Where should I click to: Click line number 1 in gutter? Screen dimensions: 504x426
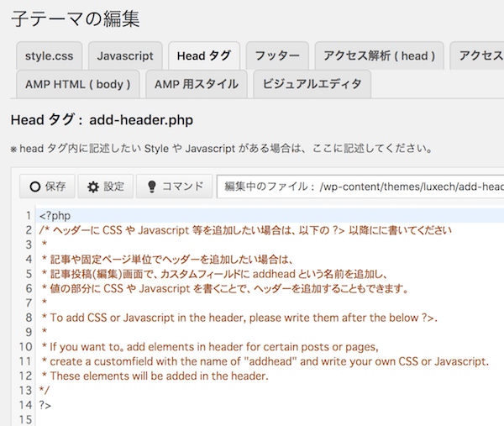[29, 215]
